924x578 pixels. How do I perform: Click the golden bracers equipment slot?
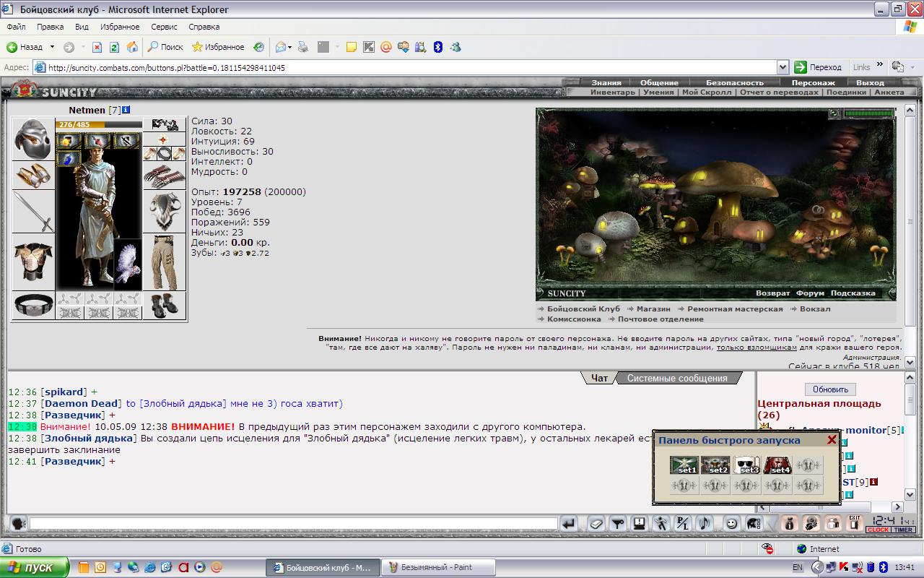point(33,175)
